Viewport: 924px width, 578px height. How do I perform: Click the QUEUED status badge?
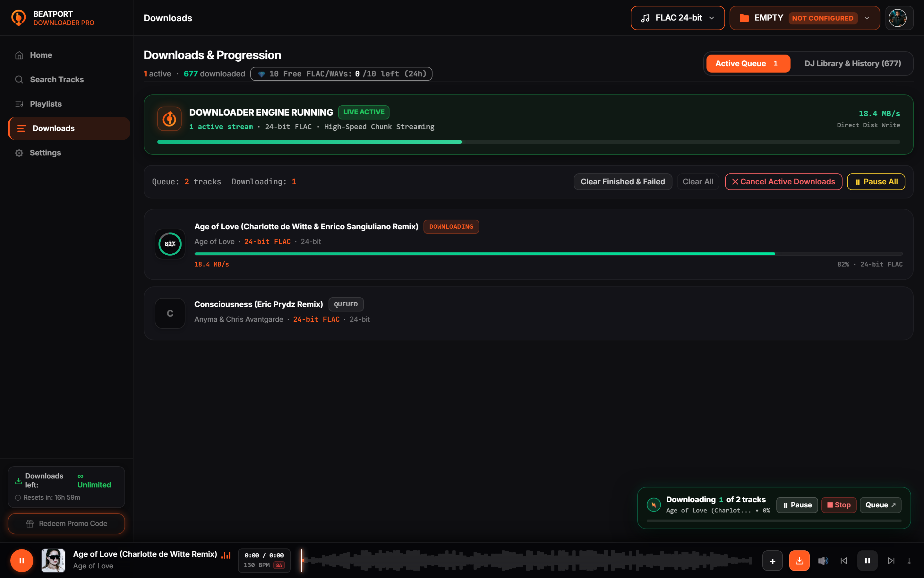(x=346, y=304)
